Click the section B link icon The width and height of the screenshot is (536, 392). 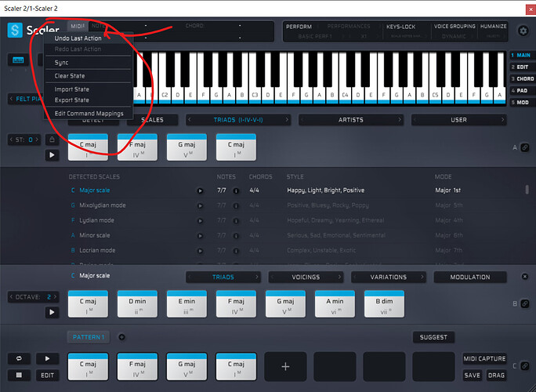pyautogui.click(x=525, y=303)
